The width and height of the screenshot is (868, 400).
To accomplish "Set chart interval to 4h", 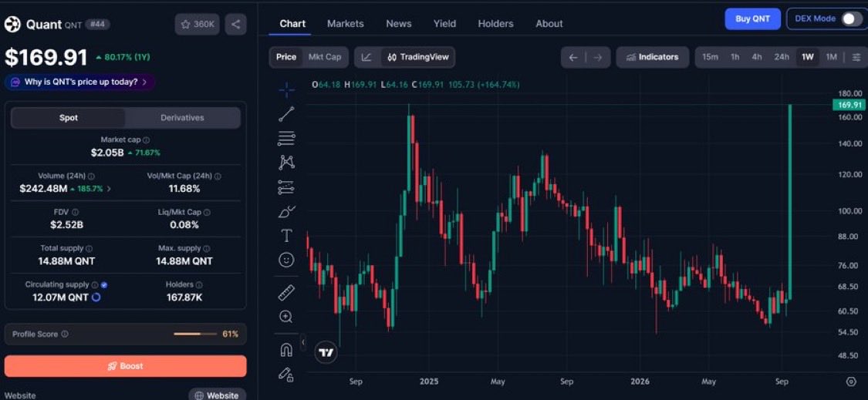I will 757,57.
